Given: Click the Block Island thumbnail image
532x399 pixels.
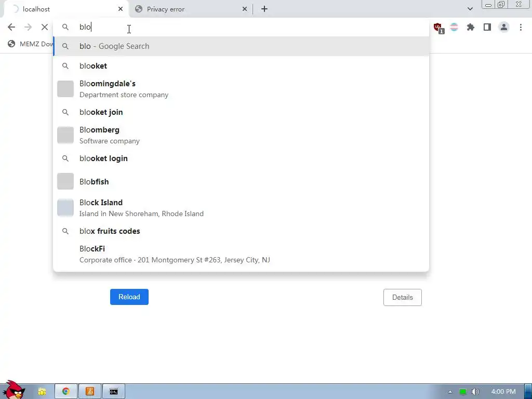Looking at the screenshot, I should [65, 208].
